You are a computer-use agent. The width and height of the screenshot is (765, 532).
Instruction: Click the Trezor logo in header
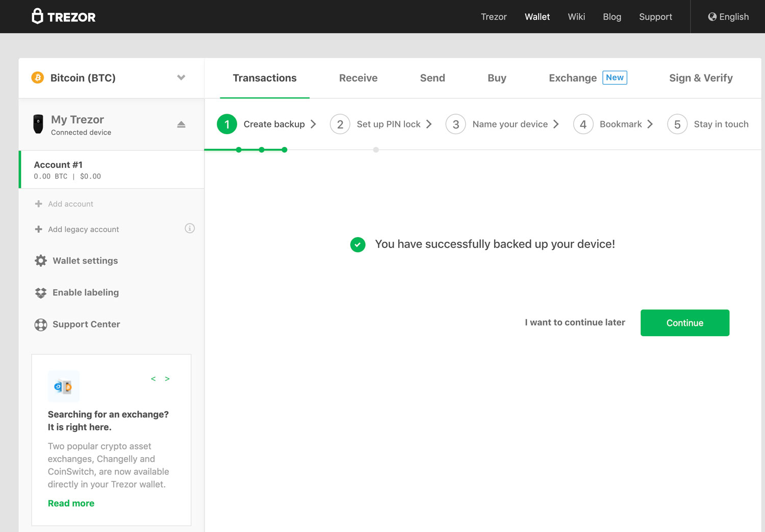coord(64,16)
